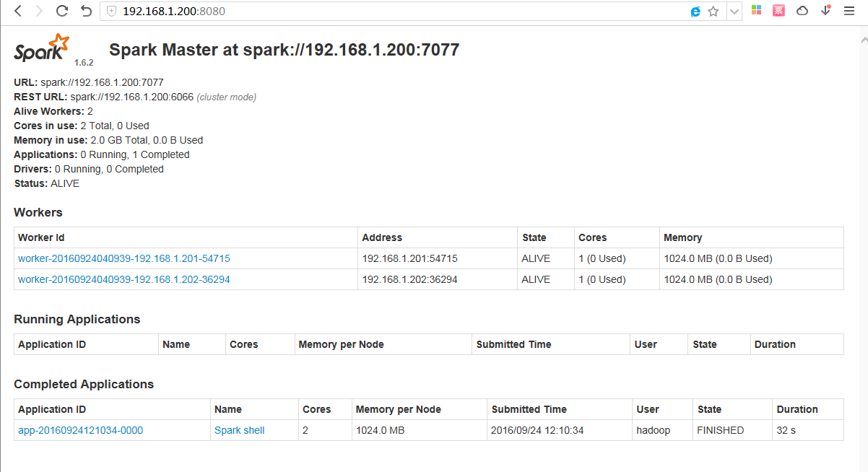This screenshot has width=868, height=472.
Task: Click the Applications: 0 Running, 1 Completed line
Action: tap(102, 154)
